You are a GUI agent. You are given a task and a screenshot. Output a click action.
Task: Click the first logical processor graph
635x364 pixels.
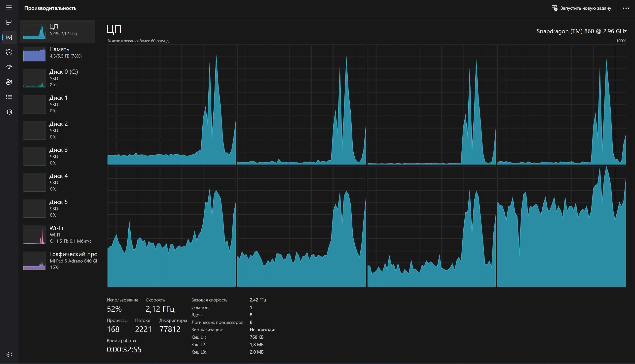tap(171, 104)
